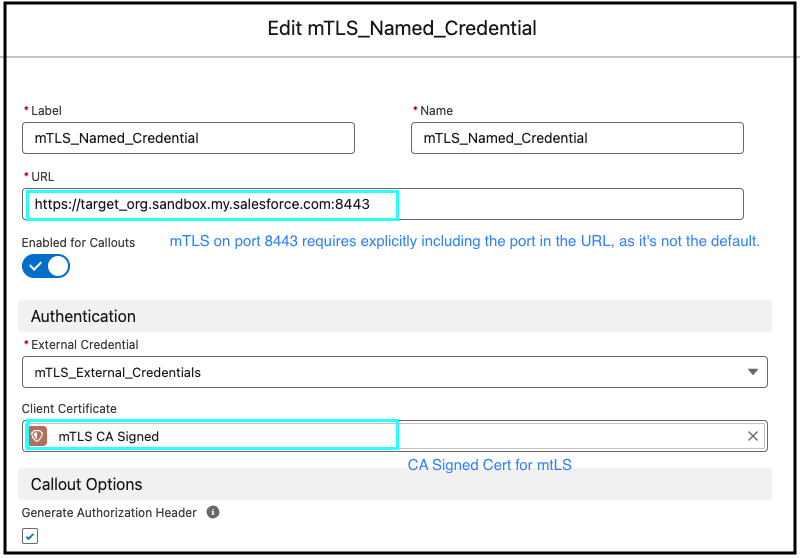800x558 pixels.
Task: Click the Client Certificate field label
Action: click(x=69, y=409)
